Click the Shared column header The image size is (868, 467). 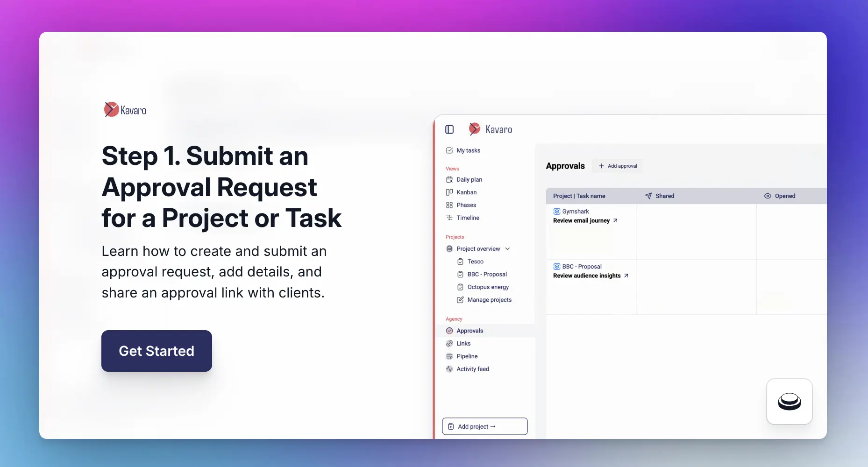coord(664,196)
